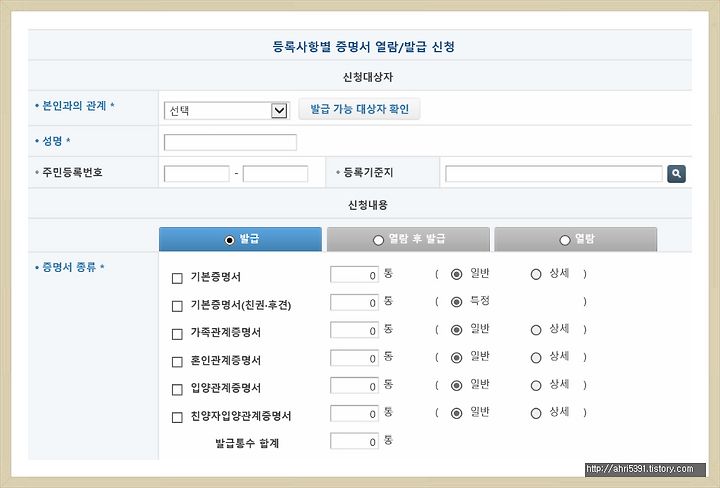
Task: Select 상세 for 혼인관계증명서
Action: pyautogui.click(x=536, y=357)
